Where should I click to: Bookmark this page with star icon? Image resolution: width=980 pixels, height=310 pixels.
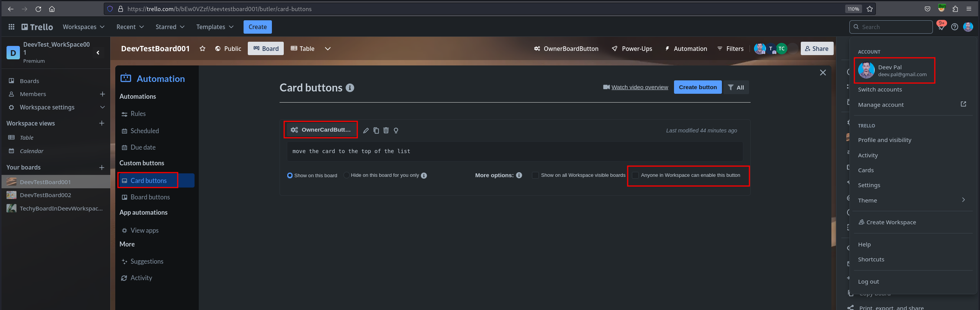(870, 9)
